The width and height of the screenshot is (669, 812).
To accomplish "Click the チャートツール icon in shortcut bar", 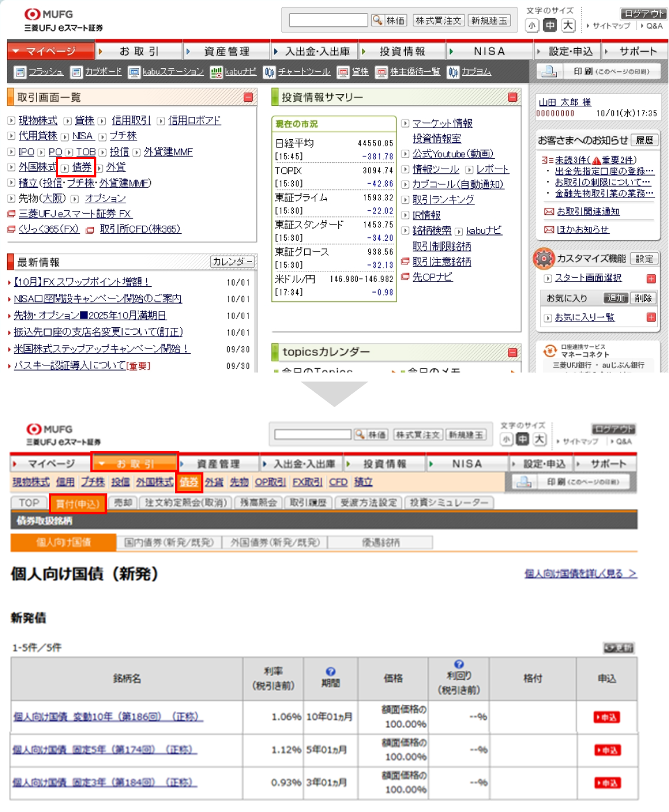I will point(270,72).
